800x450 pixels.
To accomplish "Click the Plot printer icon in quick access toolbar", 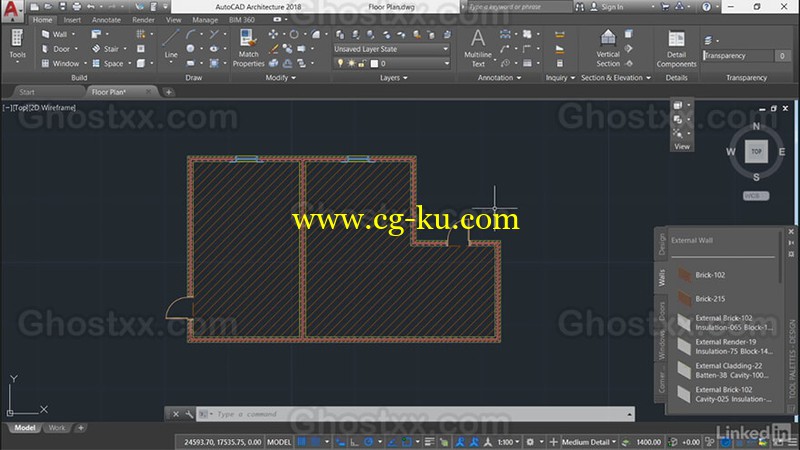I will [77, 7].
